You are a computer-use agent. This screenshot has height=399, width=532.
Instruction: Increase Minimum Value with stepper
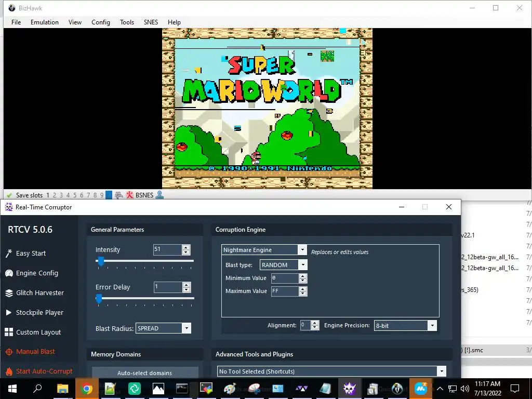click(x=303, y=276)
